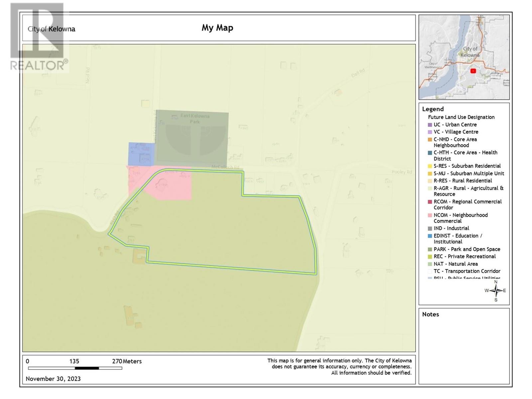
Task: Click the red location marker on overview map
Action: [x=473, y=71]
